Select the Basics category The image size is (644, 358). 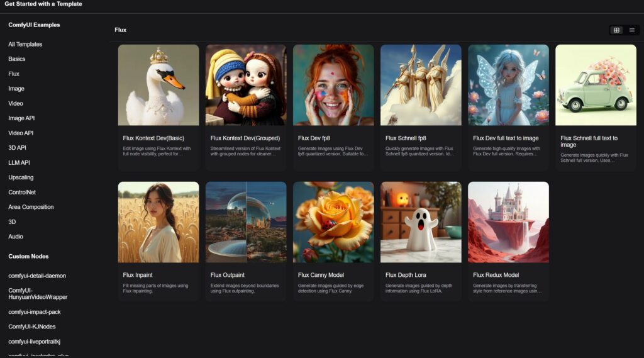tap(17, 59)
